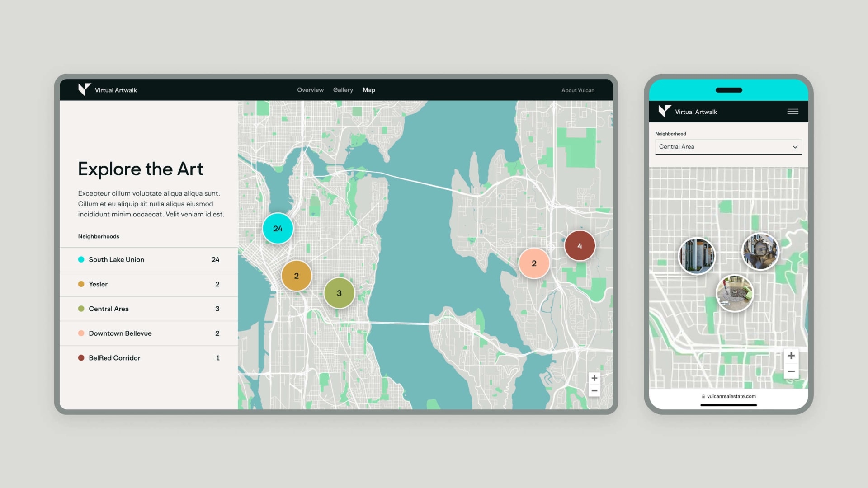Select the Overview tab in navigation
Viewport: 868px width, 488px height.
(309, 89)
